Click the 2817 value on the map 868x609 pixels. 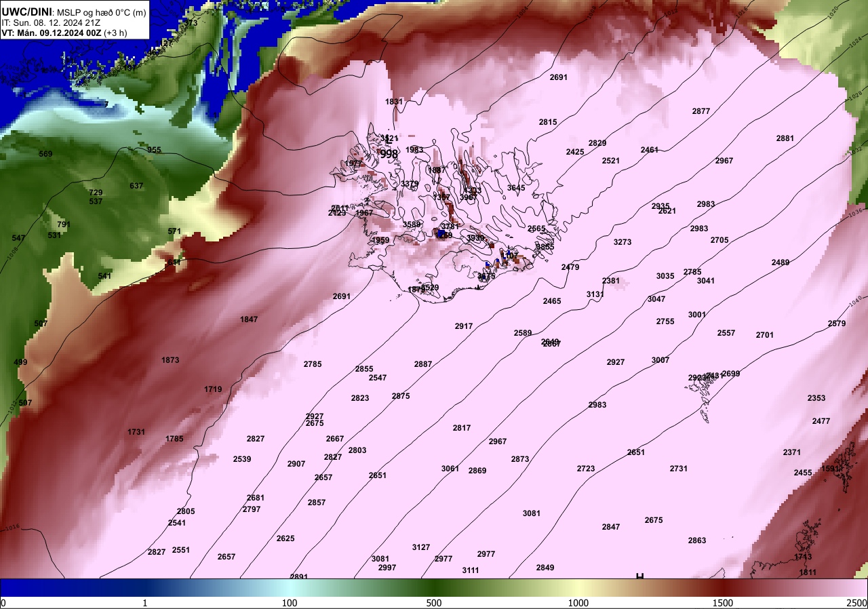462,428
